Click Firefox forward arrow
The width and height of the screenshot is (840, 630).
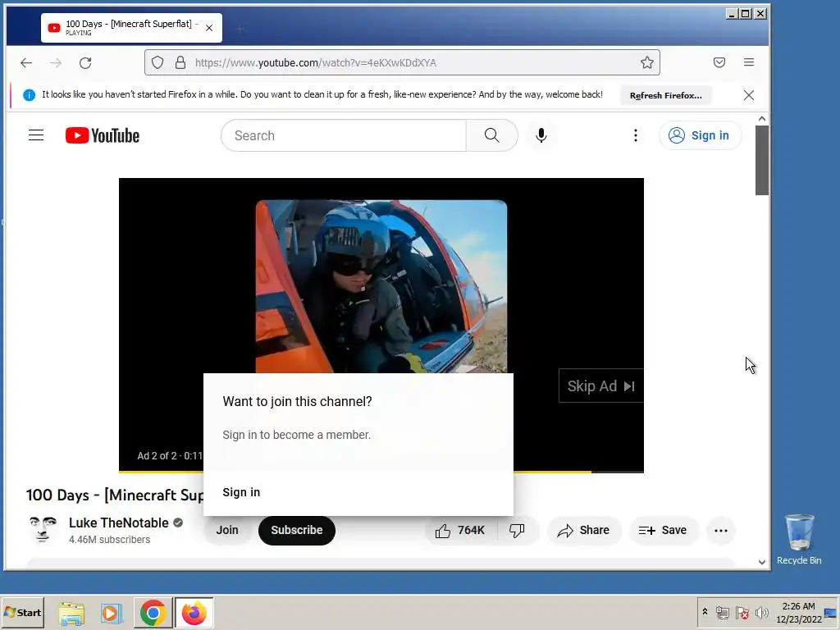56,62
